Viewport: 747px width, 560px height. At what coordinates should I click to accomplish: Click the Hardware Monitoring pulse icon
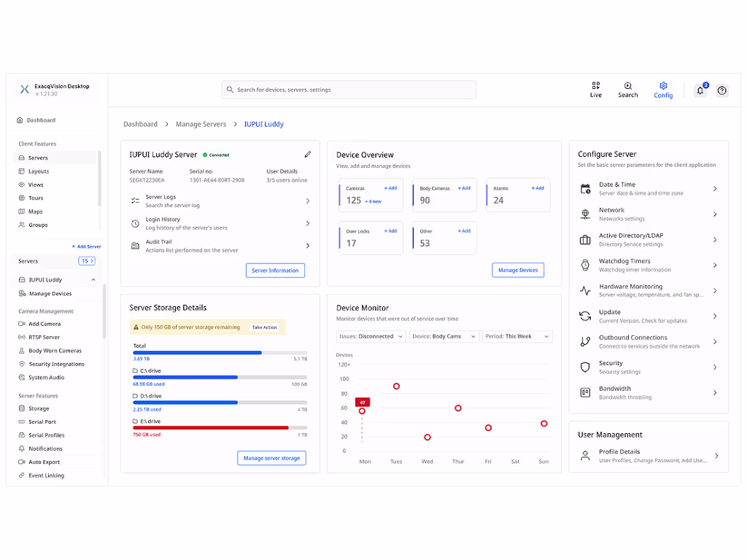tap(585, 291)
